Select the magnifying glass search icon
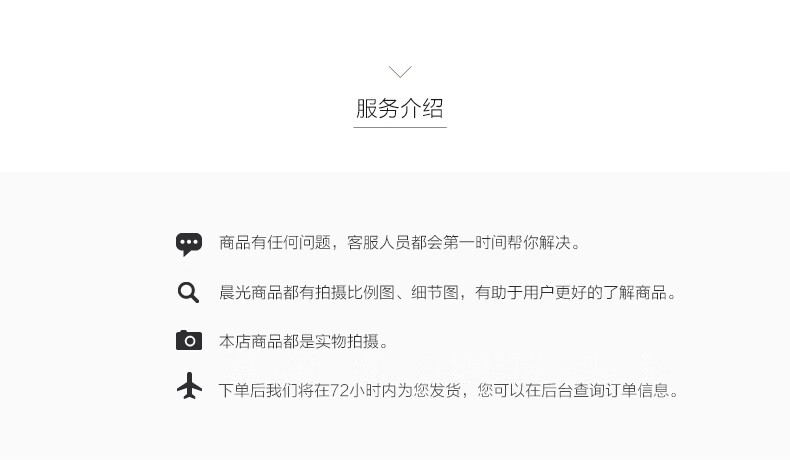The width and height of the screenshot is (790, 460). pos(188,292)
